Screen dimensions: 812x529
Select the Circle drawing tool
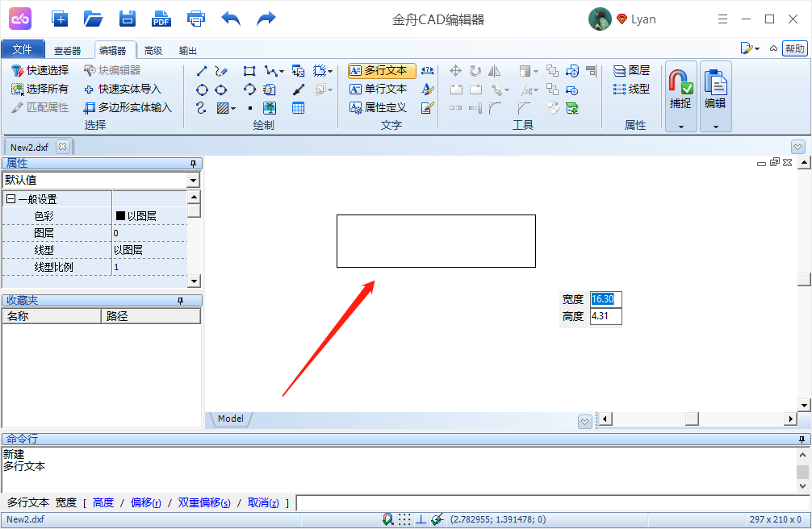(x=202, y=90)
